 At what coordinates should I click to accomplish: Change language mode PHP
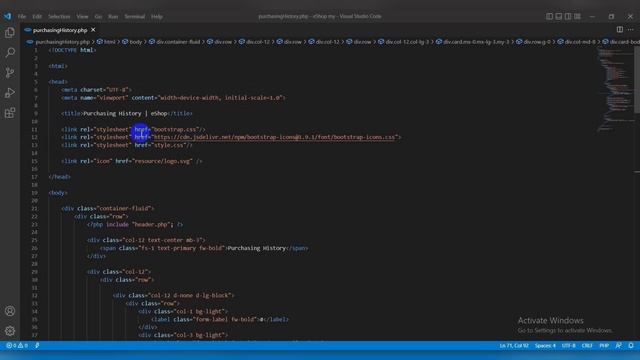click(x=604, y=345)
